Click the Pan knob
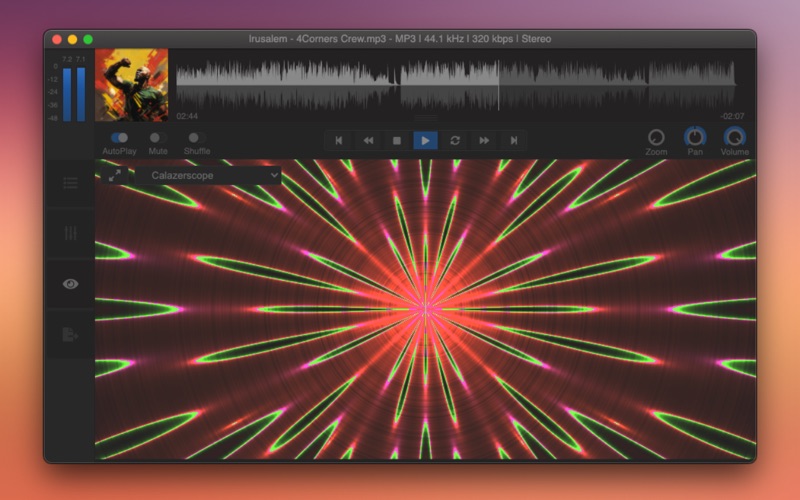 click(x=695, y=137)
